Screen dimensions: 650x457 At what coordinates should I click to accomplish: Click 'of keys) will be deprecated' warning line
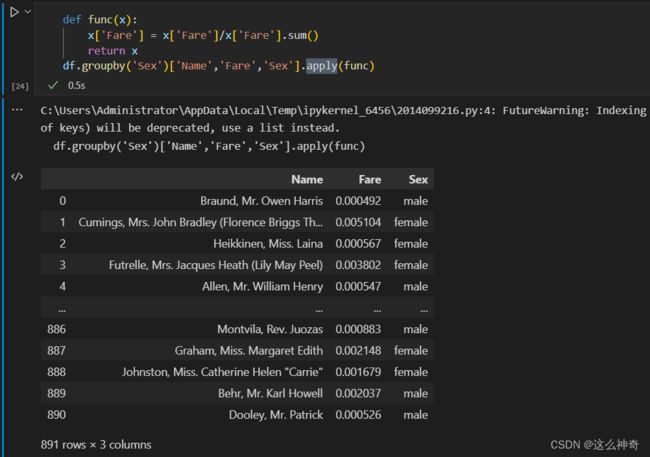190,128
